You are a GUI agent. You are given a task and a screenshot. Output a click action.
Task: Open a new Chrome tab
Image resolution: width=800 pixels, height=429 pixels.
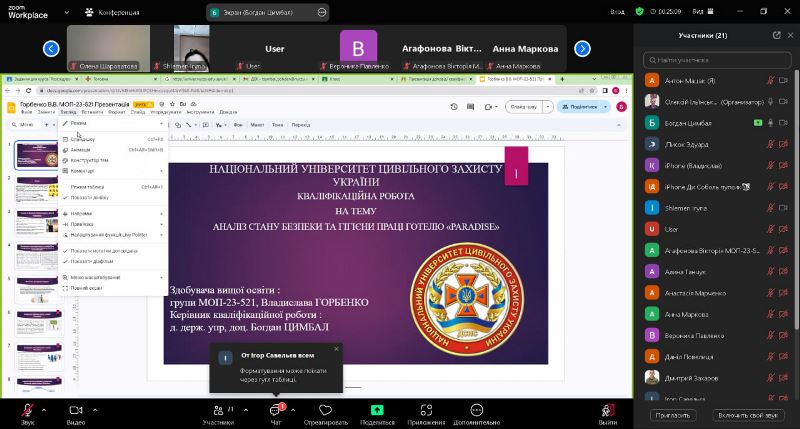coord(562,79)
